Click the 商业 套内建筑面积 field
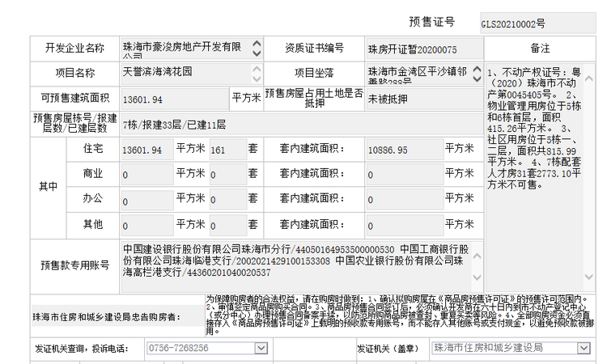The height and width of the screenshot is (364, 607). click(x=405, y=175)
